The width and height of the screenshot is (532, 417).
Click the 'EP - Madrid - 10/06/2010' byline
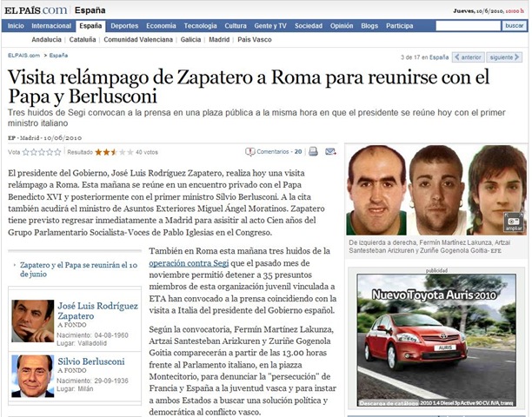click(45, 137)
